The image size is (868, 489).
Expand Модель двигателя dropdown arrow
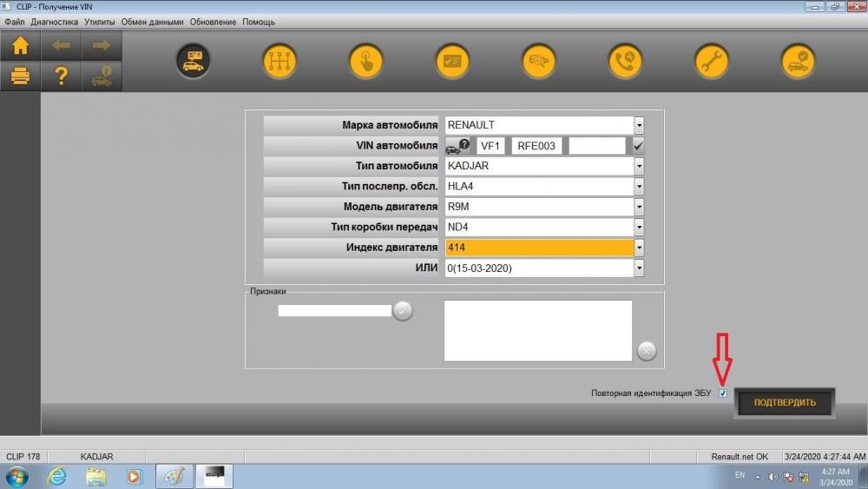pyautogui.click(x=639, y=207)
